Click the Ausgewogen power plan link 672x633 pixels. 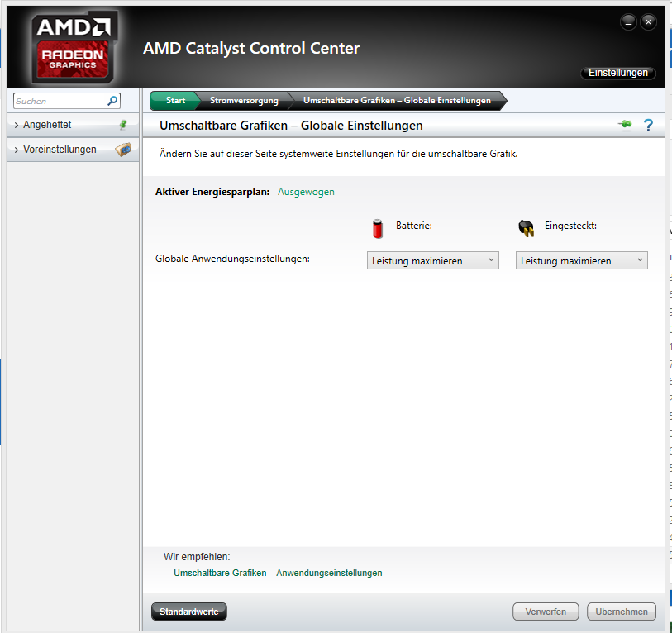[306, 192]
